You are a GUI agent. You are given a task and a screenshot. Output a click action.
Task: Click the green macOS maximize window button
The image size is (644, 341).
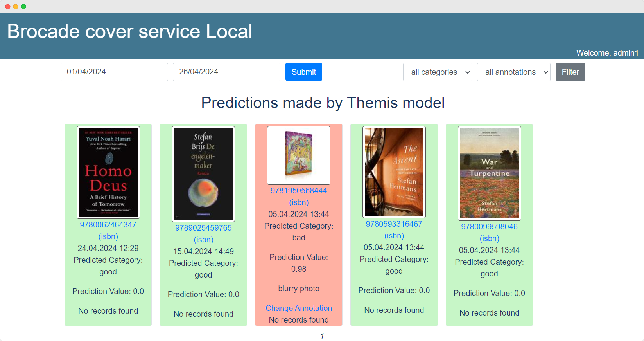point(23,7)
